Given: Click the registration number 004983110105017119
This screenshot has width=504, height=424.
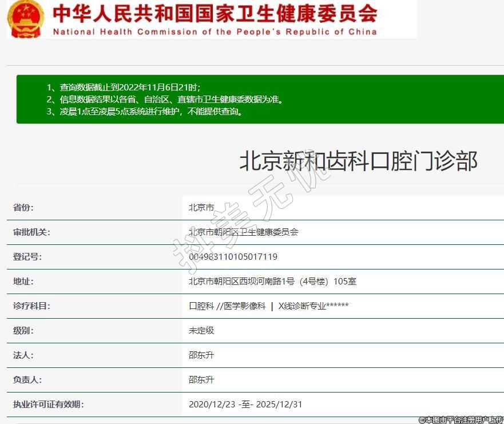Looking at the screenshot, I should click(x=233, y=257).
